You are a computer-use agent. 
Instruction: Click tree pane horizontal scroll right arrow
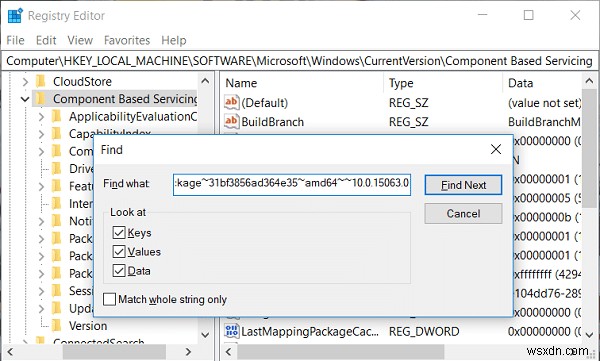(x=188, y=352)
